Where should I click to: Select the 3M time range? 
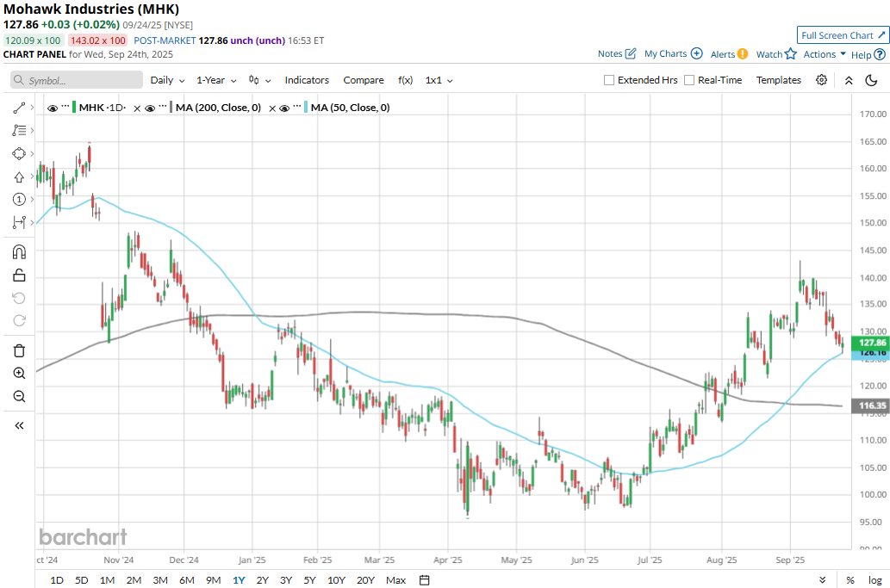[x=160, y=580]
